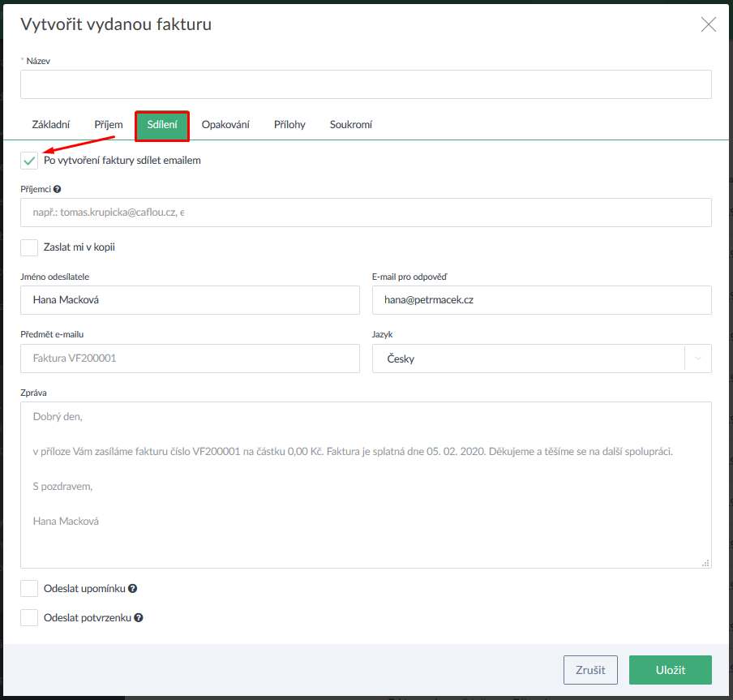Viewport: 733px width, 700px height.
Task: Click into the Název input field
Action: coord(366,84)
